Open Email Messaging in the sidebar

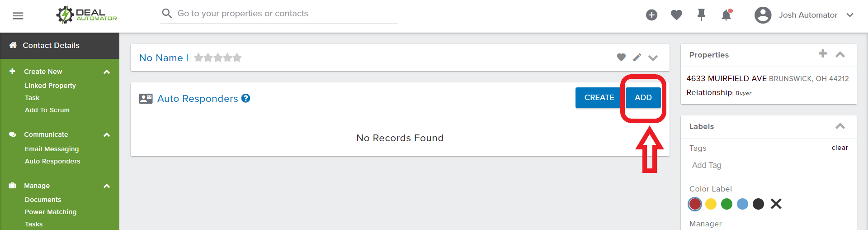tap(52, 149)
